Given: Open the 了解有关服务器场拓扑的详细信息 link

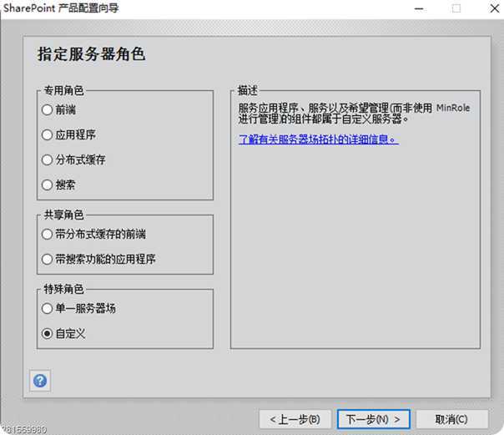Looking at the screenshot, I should [319, 139].
